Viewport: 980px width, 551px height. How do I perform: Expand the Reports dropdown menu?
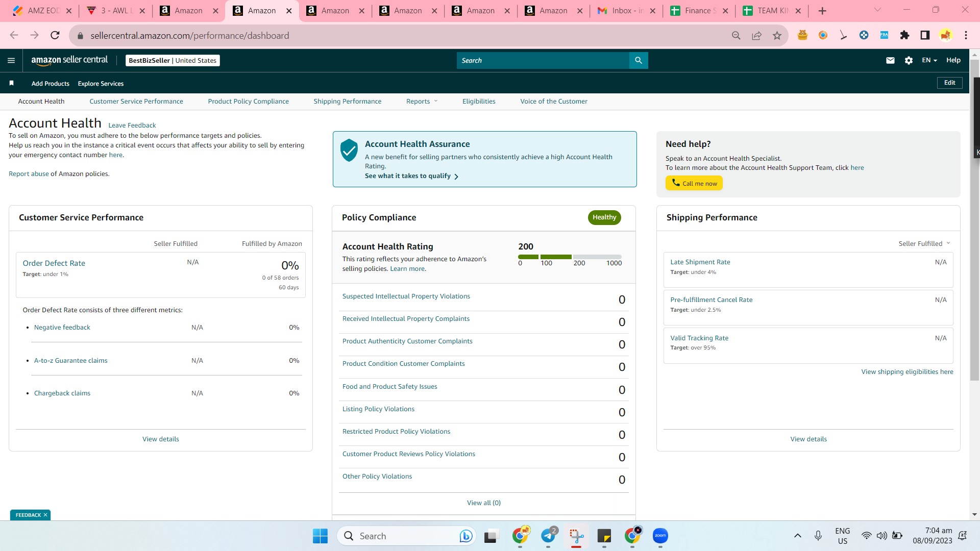click(422, 101)
